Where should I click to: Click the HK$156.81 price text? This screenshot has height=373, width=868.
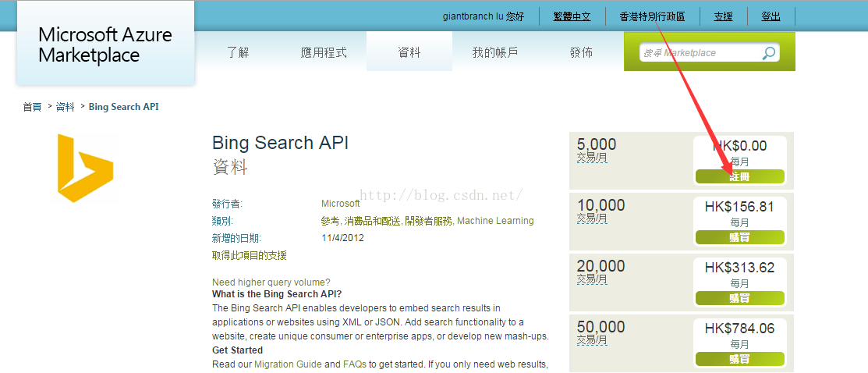click(739, 208)
